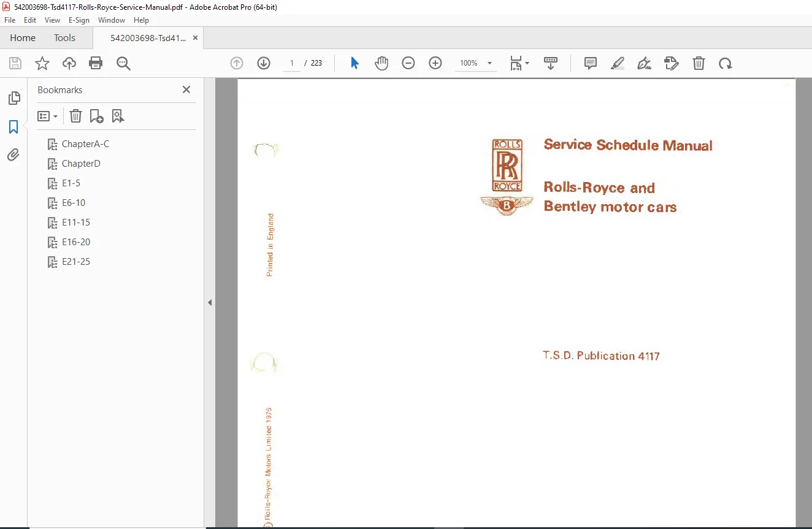The height and width of the screenshot is (529, 812).
Task: Jump to E6-10 bookmark
Action: tap(74, 203)
